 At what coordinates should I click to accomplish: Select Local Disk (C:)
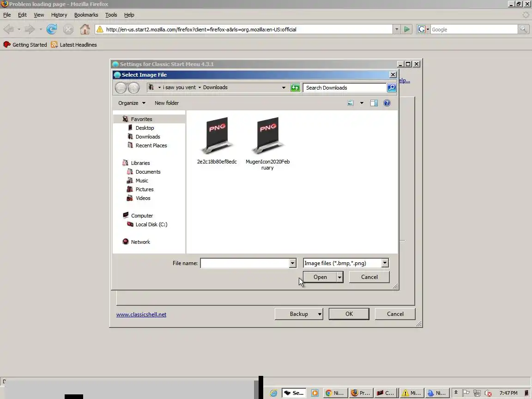pyautogui.click(x=151, y=224)
